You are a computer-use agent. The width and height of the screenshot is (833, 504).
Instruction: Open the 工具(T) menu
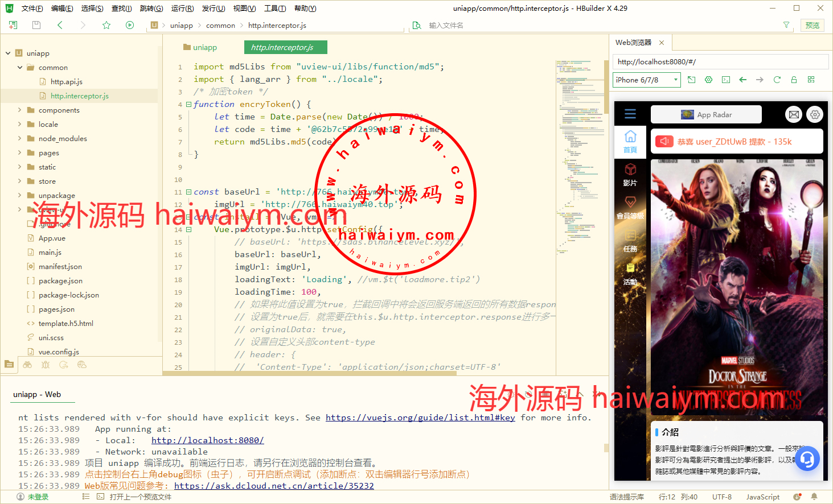pyautogui.click(x=275, y=9)
